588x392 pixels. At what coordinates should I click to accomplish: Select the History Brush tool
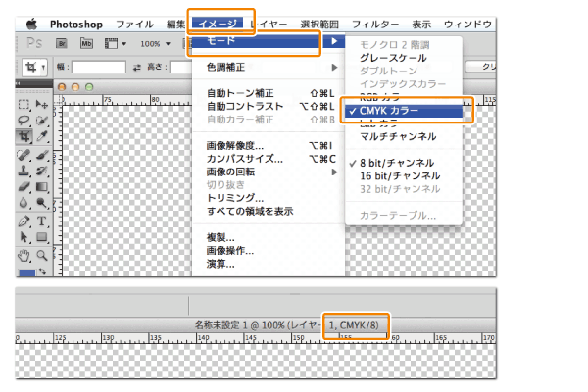(x=41, y=171)
